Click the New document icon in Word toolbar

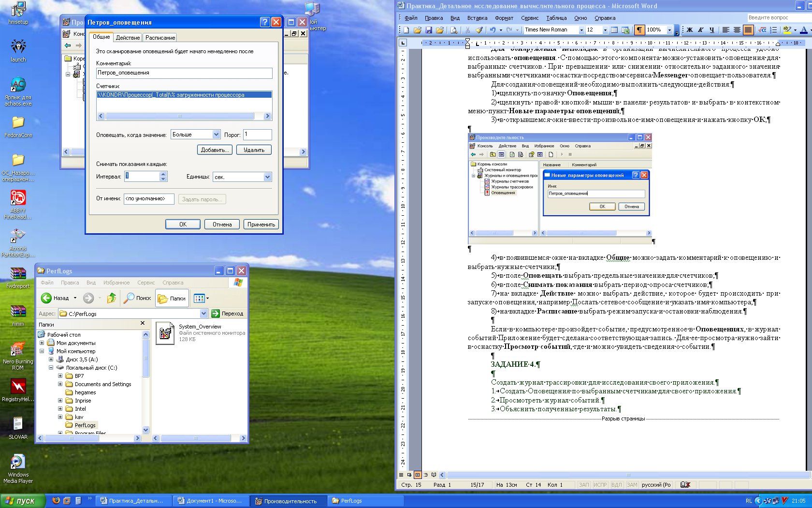[x=406, y=30]
